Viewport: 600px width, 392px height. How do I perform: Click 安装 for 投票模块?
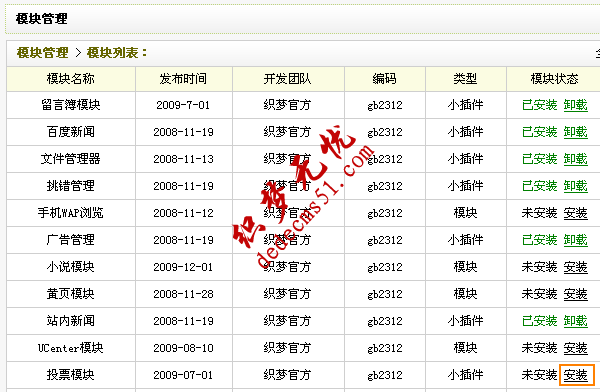point(576,375)
